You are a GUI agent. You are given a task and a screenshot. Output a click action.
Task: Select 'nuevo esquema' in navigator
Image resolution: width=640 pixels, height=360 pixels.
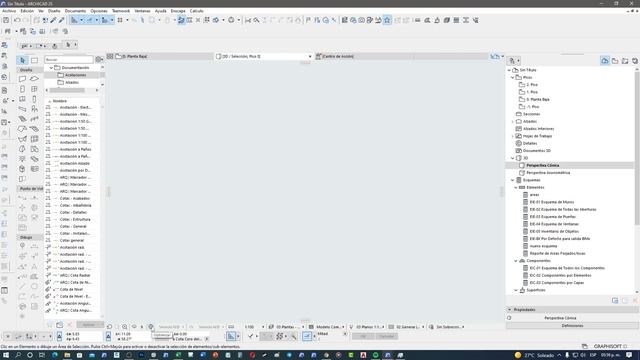click(x=543, y=246)
